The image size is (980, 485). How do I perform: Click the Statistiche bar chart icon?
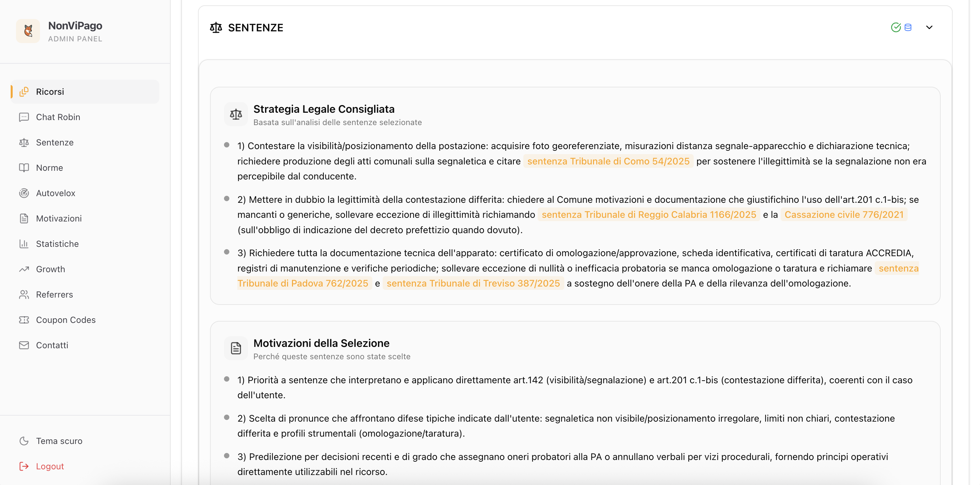tap(24, 244)
